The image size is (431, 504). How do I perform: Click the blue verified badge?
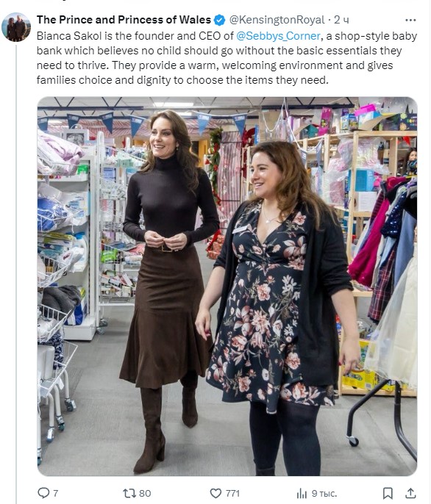pyautogui.click(x=219, y=20)
